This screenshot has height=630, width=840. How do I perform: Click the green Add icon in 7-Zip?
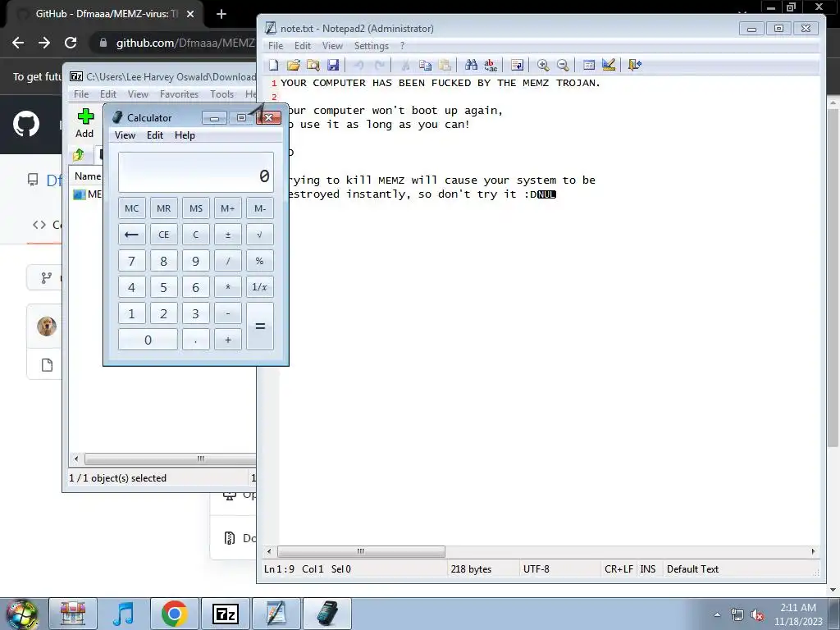pos(85,123)
